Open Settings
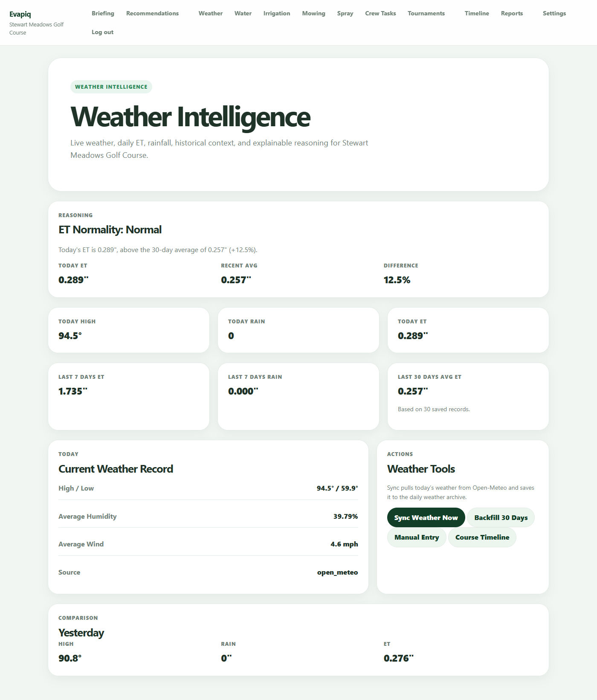The image size is (597, 700). (x=554, y=13)
